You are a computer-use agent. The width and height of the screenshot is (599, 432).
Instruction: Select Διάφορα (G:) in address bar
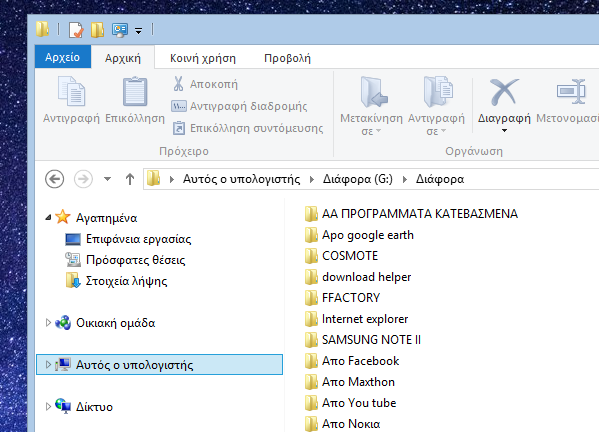tap(358, 179)
